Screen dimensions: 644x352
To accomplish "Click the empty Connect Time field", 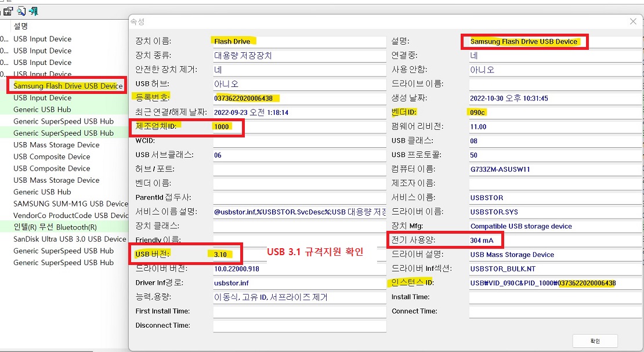I will pos(555,311).
